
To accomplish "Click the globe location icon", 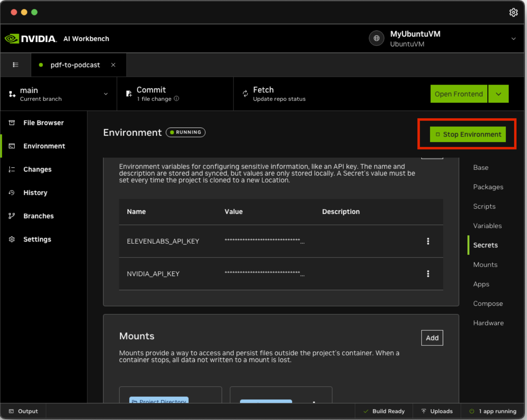I will point(376,38).
